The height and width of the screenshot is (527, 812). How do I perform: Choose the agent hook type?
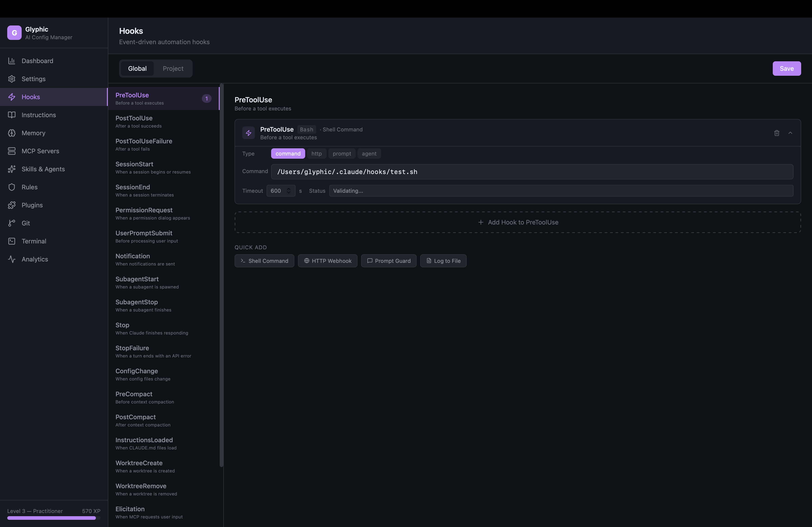coord(369,154)
